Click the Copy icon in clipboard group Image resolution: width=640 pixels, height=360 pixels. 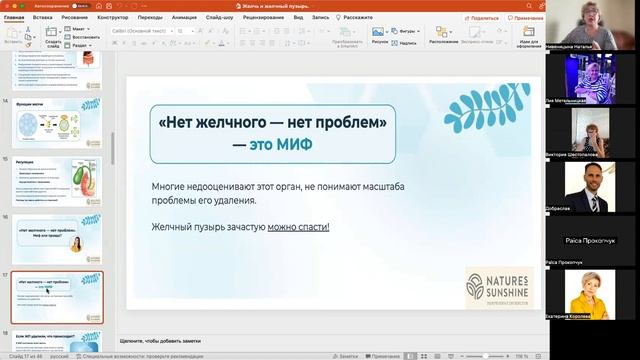pos(28,37)
